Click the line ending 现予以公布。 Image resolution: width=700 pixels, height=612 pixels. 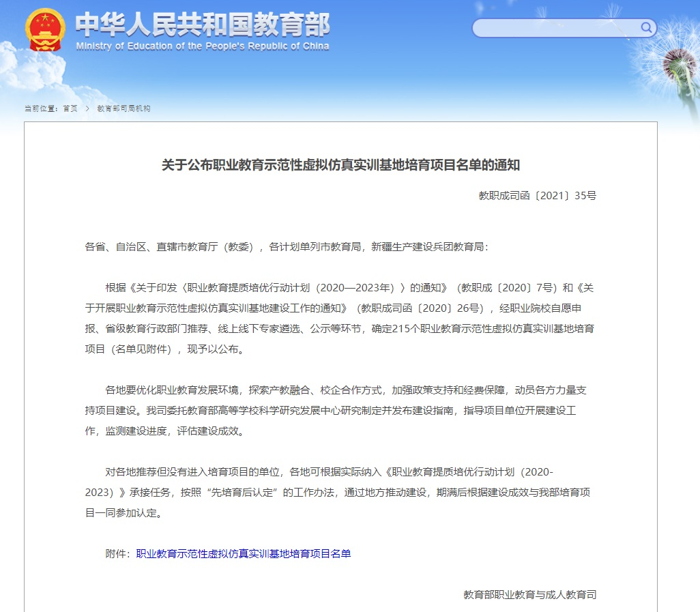pos(165,349)
